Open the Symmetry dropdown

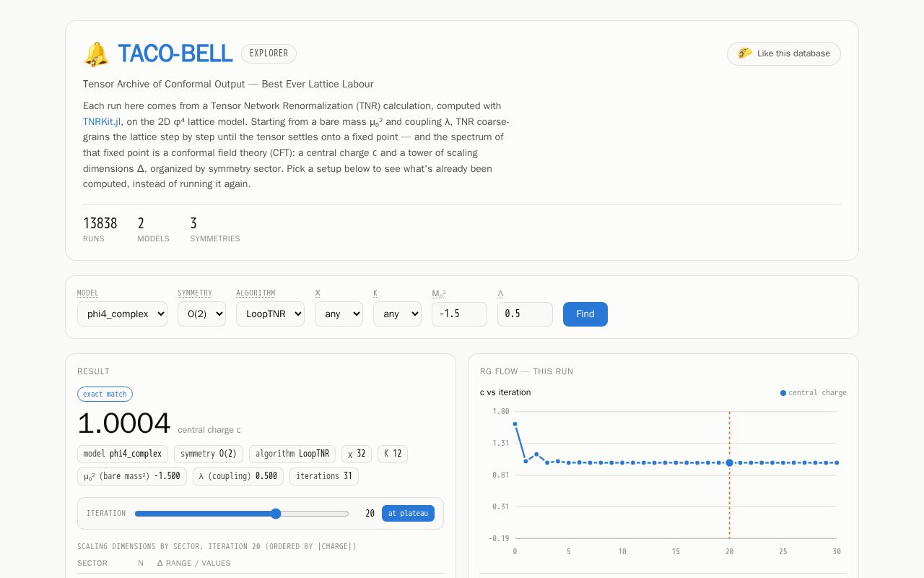coord(201,314)
